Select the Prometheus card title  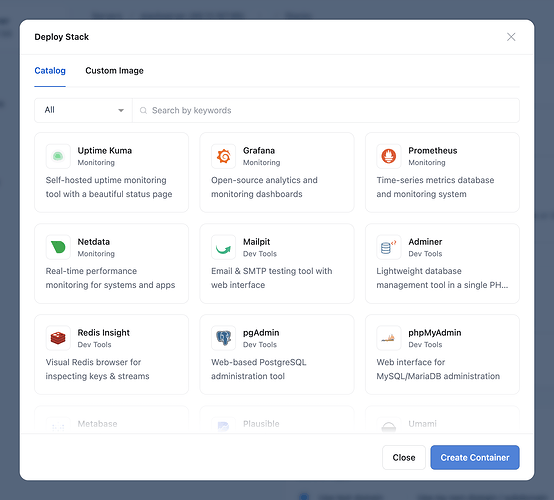pyautogui.click(x=433, y=151)
